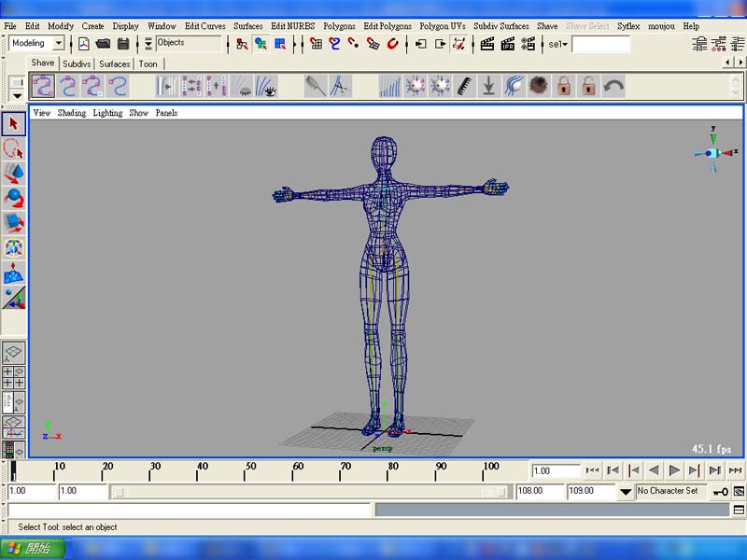This screenshot has width=747, height=560.
Task: Click the hair with eye Shave shelf icon
Action: tap(266, 86)
